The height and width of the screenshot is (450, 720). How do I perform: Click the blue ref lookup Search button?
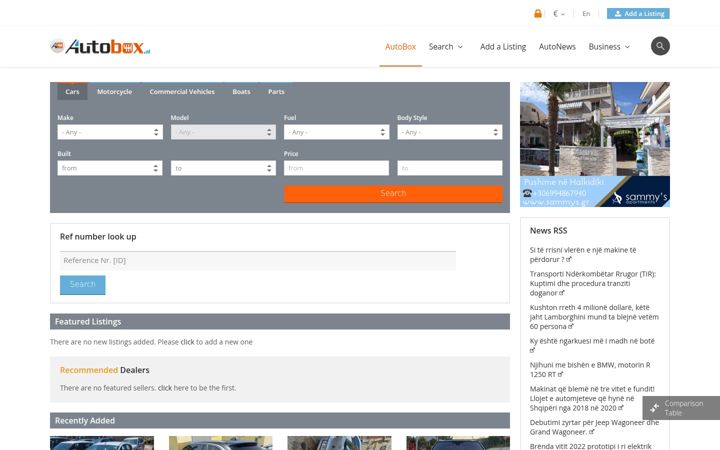point(83,285)
